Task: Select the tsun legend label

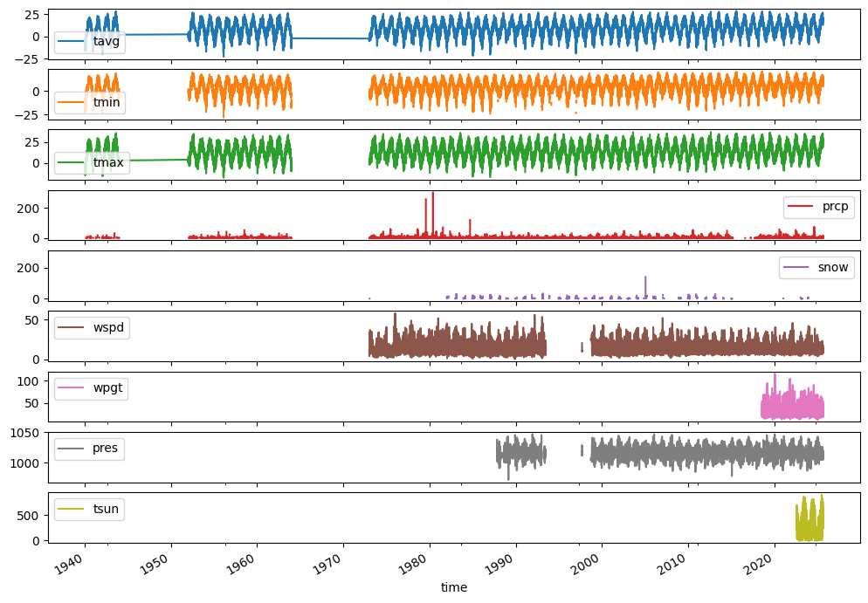Action: pos(106,509)
